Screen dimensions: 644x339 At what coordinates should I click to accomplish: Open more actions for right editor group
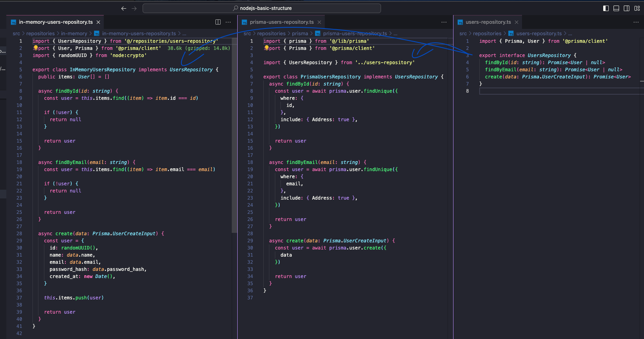(636, 22)
